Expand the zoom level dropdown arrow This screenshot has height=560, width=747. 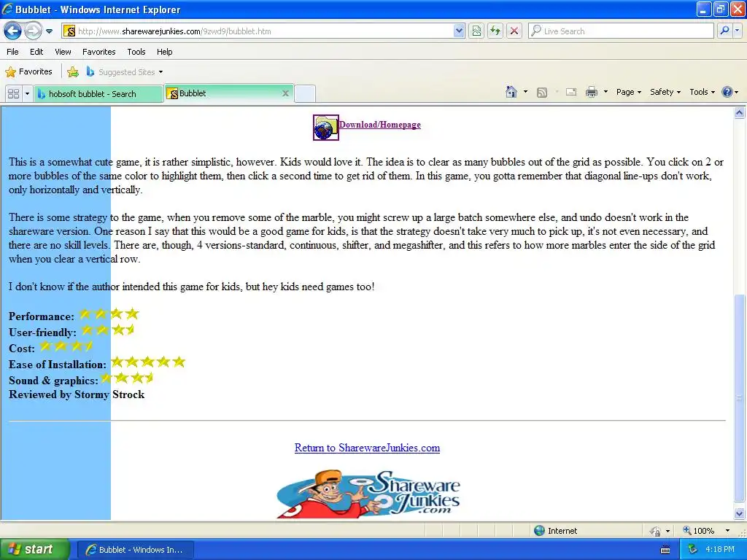click(727, 531)
